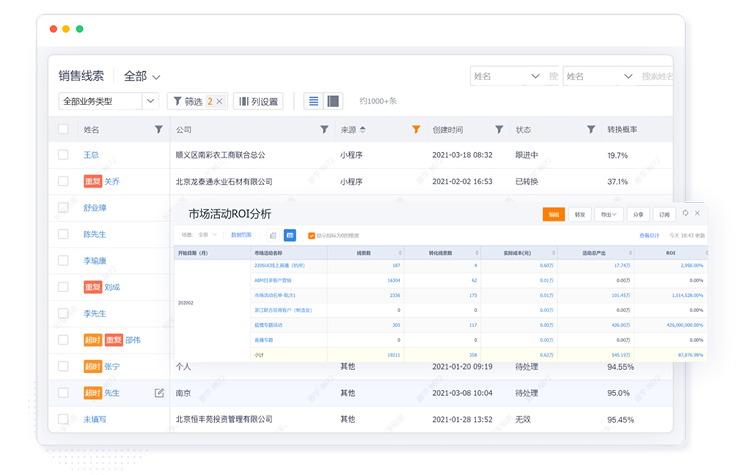Screen dimensions: 744x475
Task: Click the edit icon in the 先生 row
Action: (159, 393)
